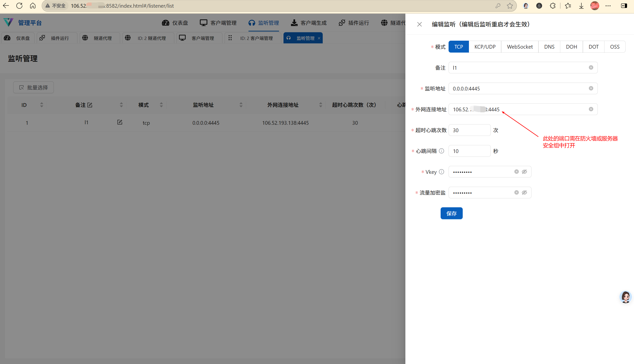Close the 监听管理 tab
This screenshot has height=364, width=634.
[319, 38]
